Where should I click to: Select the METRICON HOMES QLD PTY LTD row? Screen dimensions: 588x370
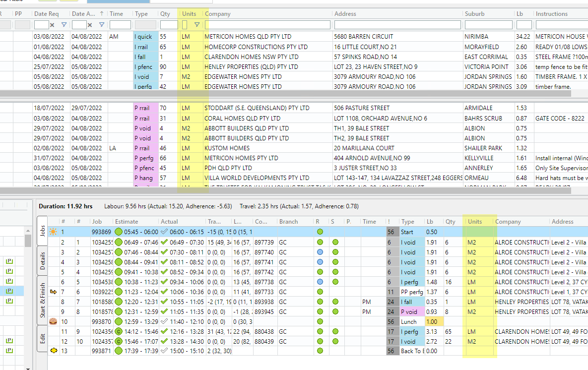(294, 37)
